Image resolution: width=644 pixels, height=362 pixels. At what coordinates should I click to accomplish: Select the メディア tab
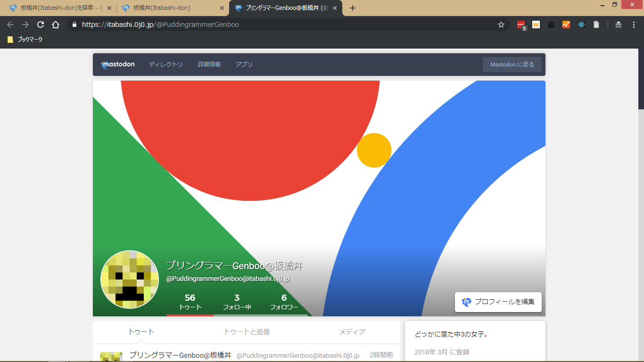352,332
